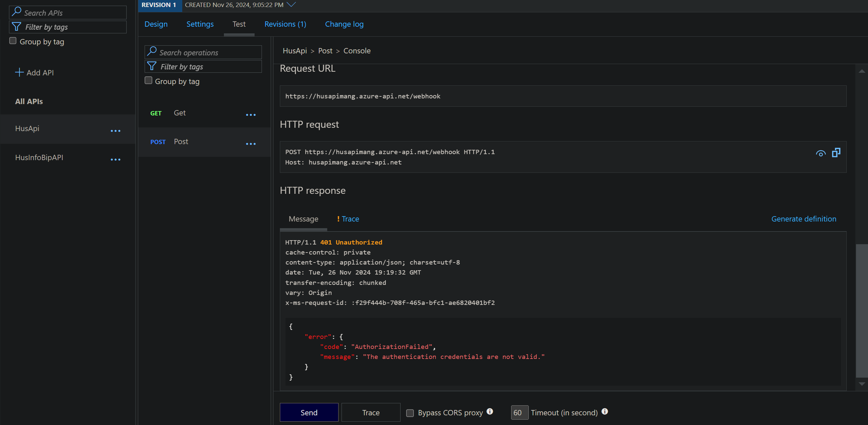The image size is (868, 425).
Task: Open the Change log tab
Action: [344, 24]
